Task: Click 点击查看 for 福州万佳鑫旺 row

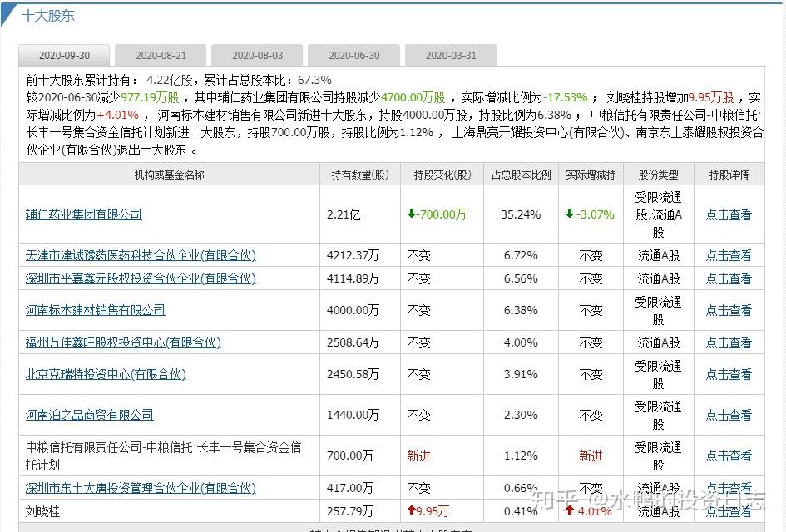Action: pyautogui.click(x=729, y=342)
